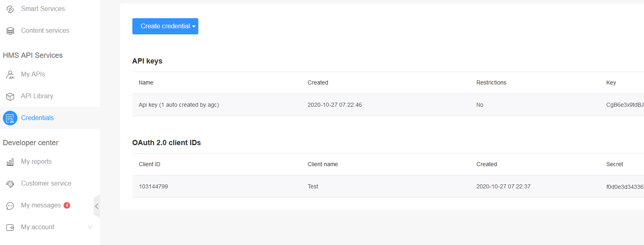Click the My account wallet icon
644x245 pixels.
pyautogui.click(x=10, y=227)
